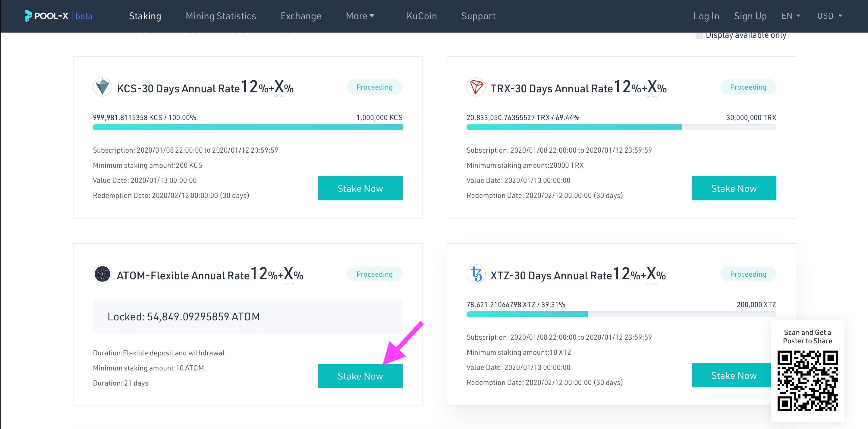Click 'Duration: 21 days' text
Screen dimensions: 868x429
pyautogui.click(x=121, y=383)
